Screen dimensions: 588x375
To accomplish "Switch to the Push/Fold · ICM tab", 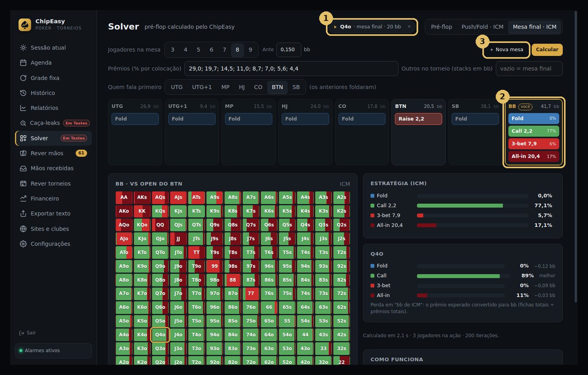I will [482, 26].
